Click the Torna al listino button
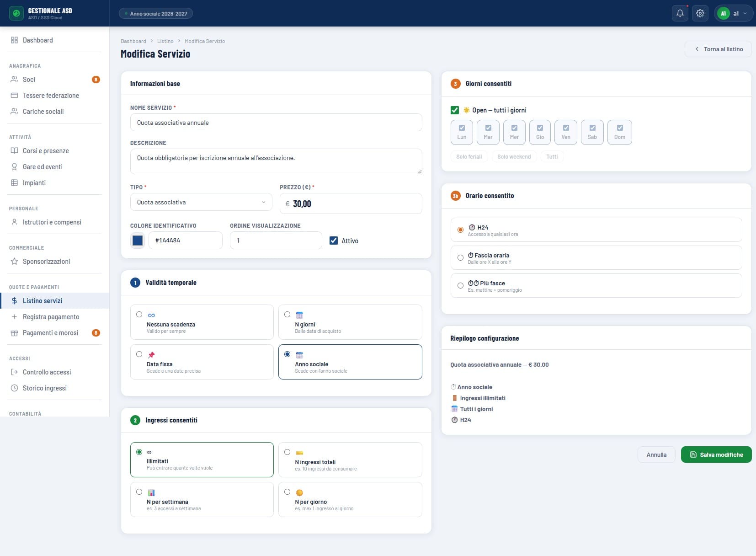Screen dimensions: 756x556 718,49
